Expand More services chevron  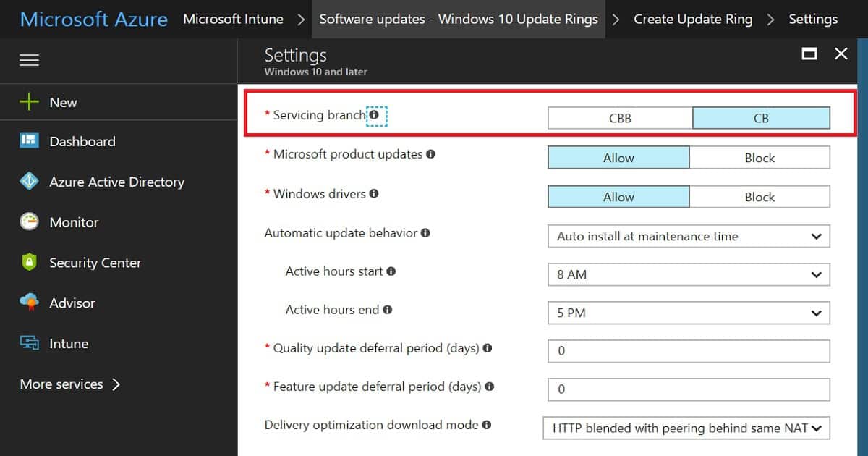(116, 384)
